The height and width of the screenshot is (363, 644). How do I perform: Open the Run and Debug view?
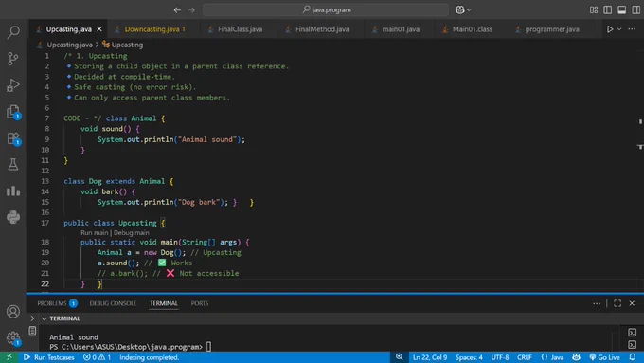[13, 85]
